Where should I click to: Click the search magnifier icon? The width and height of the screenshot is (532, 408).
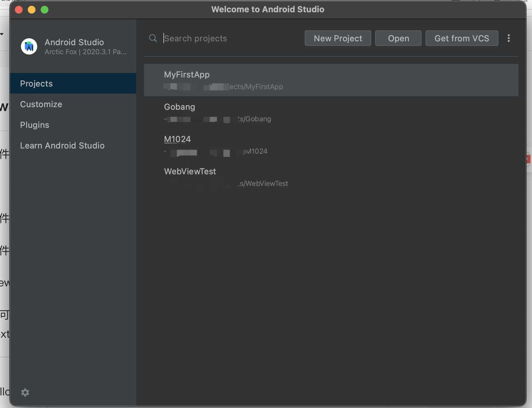pyautogui.click(x=153, y=38)
